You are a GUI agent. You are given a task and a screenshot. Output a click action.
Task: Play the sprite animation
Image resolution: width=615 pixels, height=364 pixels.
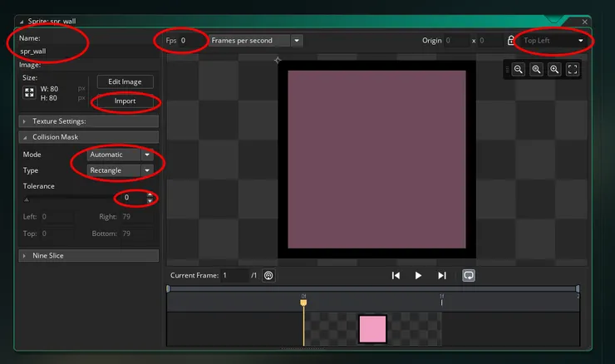tap(418, 275)
